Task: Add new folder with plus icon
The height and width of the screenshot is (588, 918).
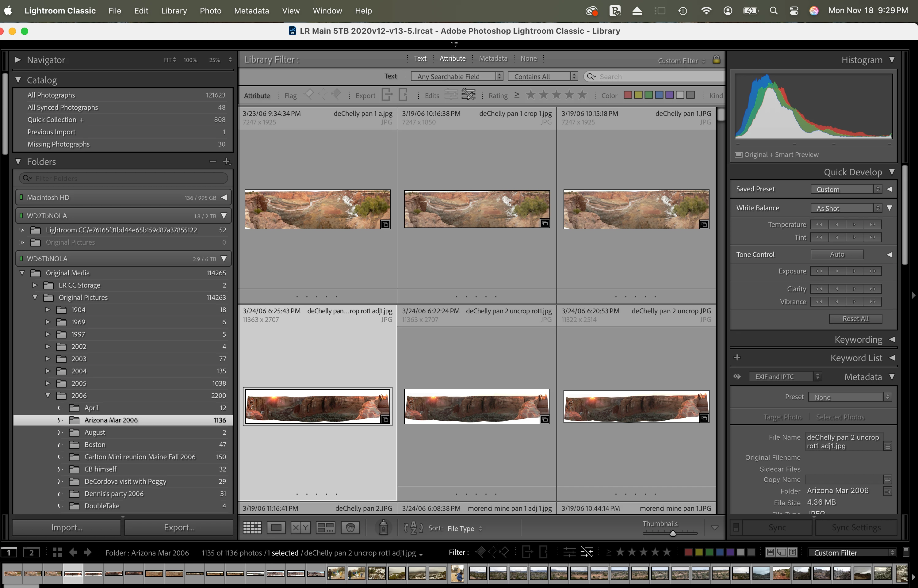Action: point(227,162)
